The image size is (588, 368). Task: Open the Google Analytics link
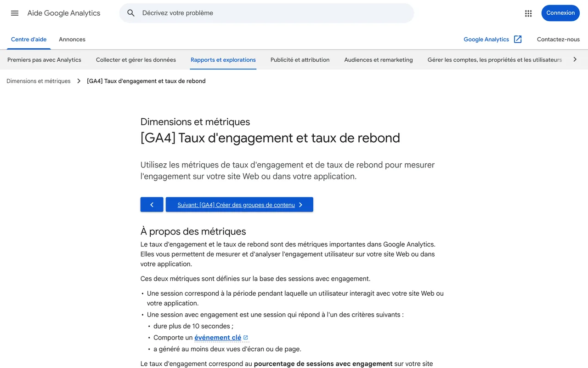coord(486,40)
